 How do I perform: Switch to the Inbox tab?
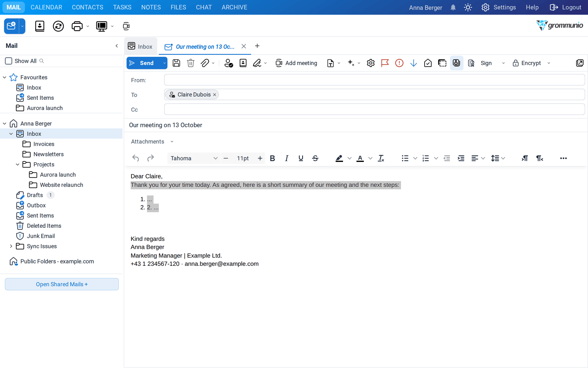click(140, 46)
